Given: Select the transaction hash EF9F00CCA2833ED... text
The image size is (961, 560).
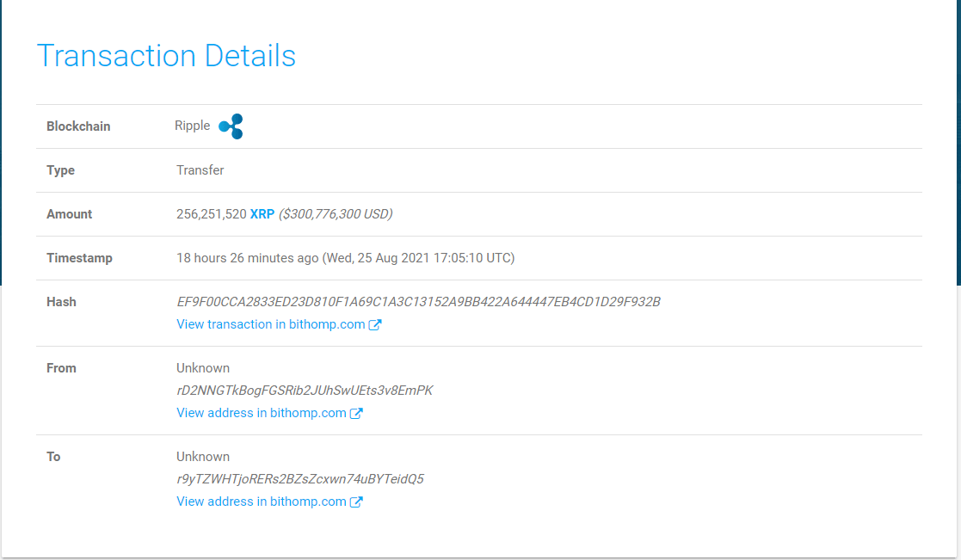Looking at the screenshot, I should pos(419,302).
